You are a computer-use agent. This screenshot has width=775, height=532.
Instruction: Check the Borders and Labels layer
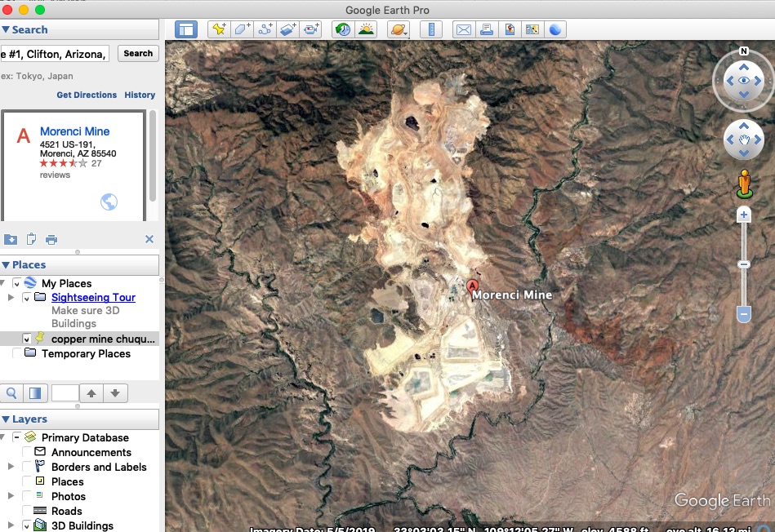click(x=27, y=468)
